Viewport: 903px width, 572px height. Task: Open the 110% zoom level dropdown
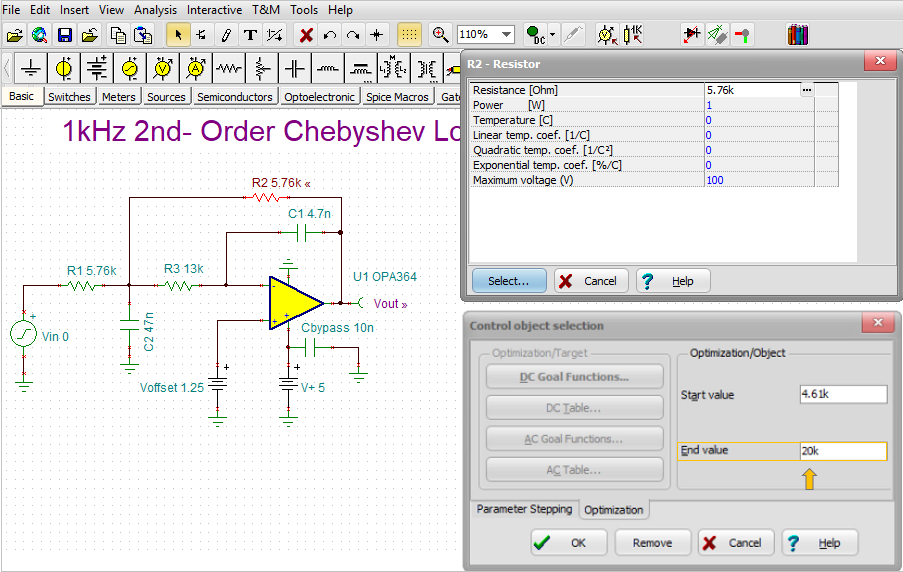[506, 35]
